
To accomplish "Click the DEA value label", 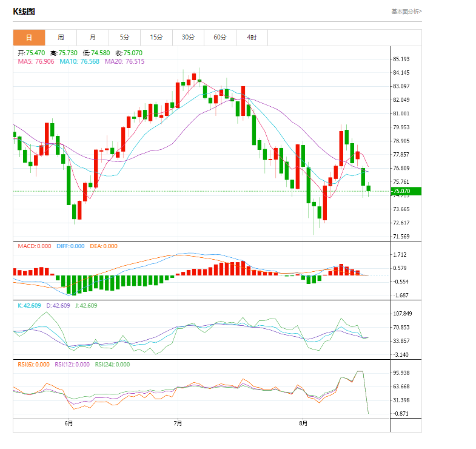I will tap(104, 246).
